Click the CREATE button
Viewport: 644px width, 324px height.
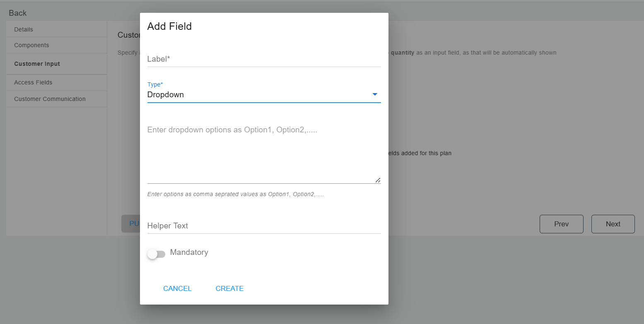coord(229,288)
